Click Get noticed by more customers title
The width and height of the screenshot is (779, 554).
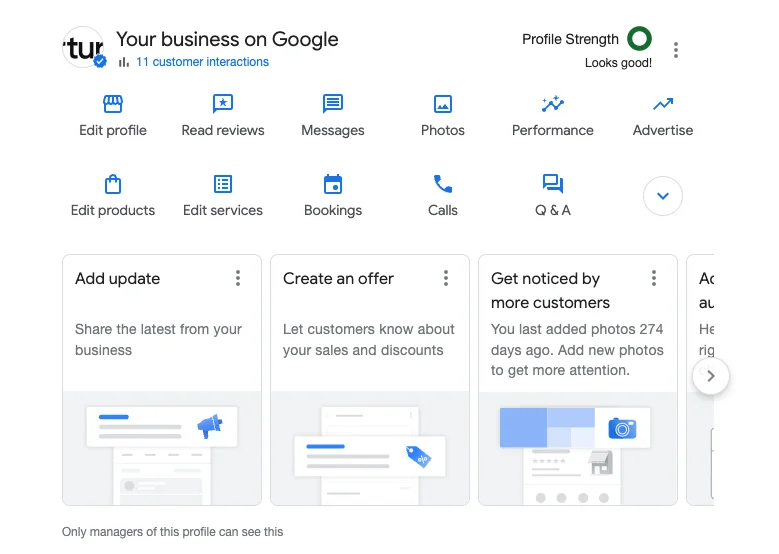pos(550,291)
